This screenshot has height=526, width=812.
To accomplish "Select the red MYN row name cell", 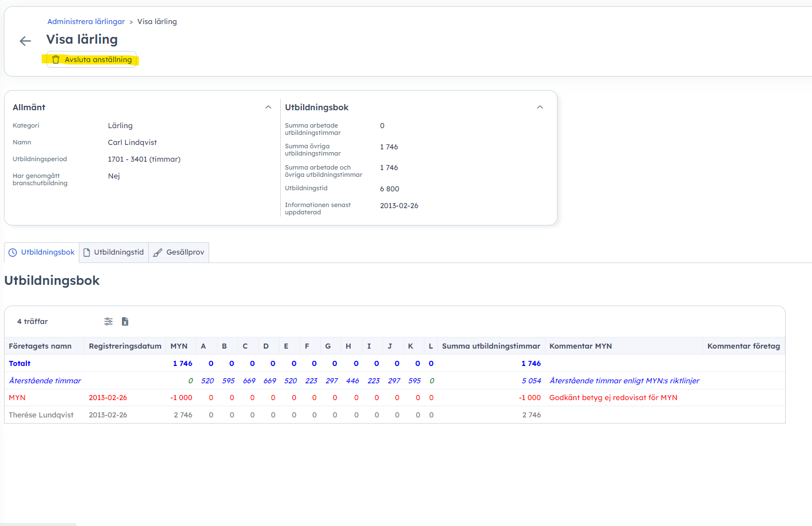I will (x=17, y=398).
